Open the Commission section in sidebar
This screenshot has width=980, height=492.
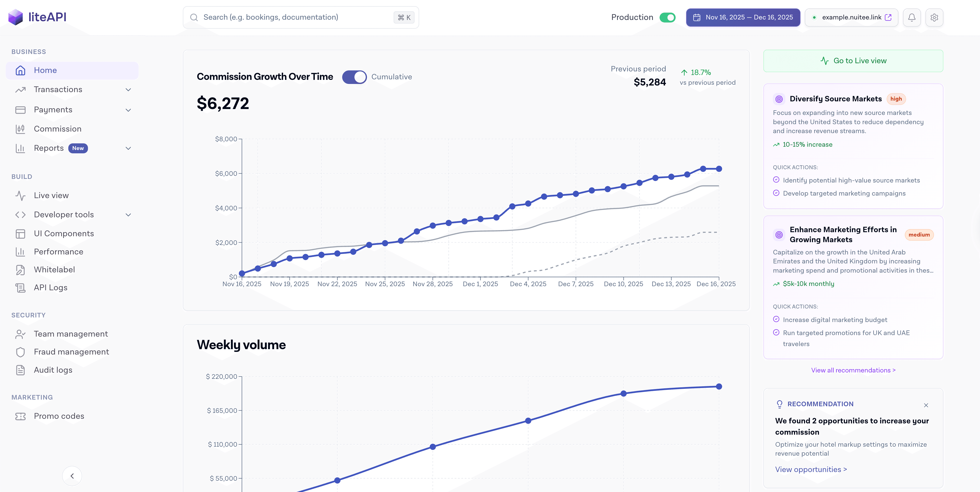click(x=58, y=129)
